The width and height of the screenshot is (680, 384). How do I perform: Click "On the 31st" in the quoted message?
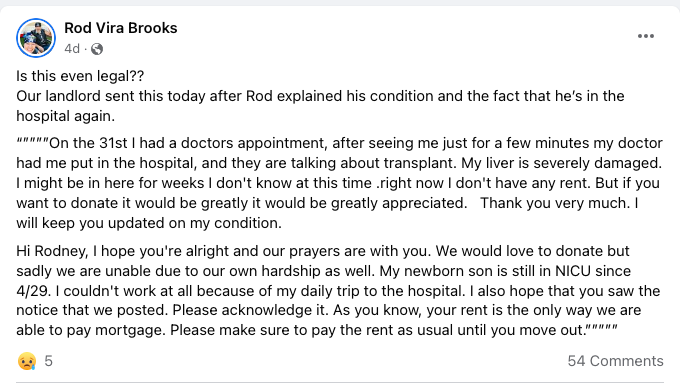(88, 143)
